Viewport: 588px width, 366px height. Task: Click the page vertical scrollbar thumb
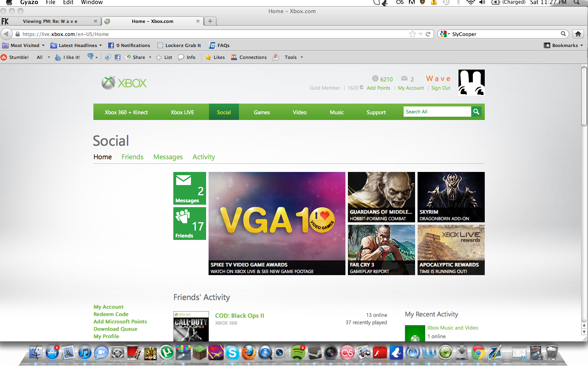point(584,96)
